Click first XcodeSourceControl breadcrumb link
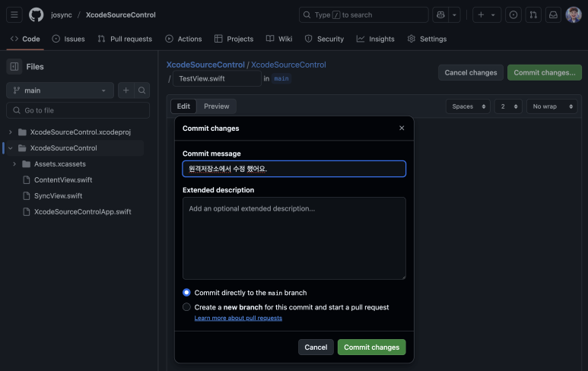The image size is (588, 371). 205,65
